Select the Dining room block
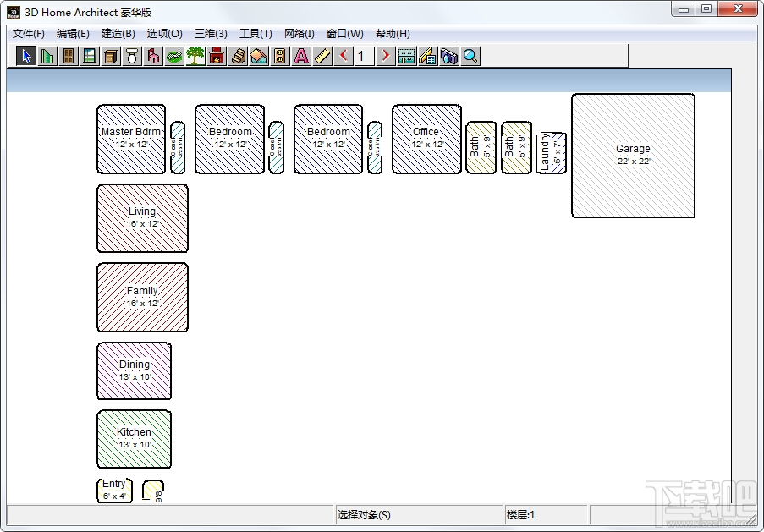The height and width of the screenshot is (532, 764). [x=134, y=370]
